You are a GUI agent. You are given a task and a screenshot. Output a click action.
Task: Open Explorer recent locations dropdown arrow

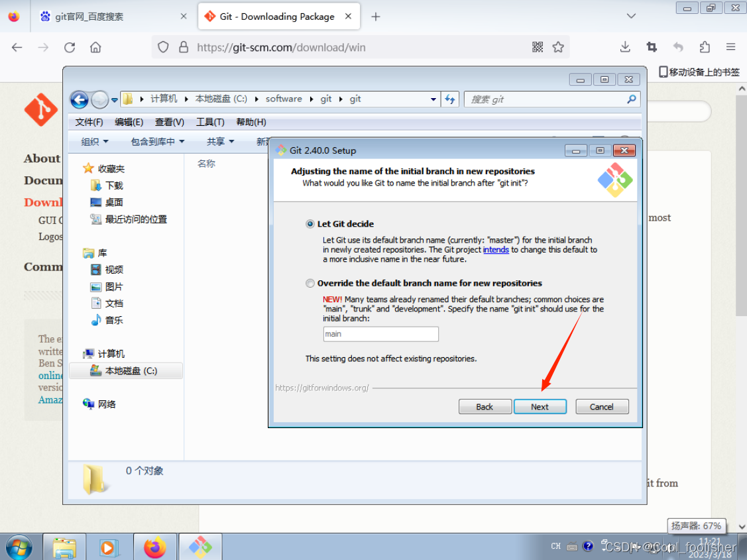click(114, 100)
